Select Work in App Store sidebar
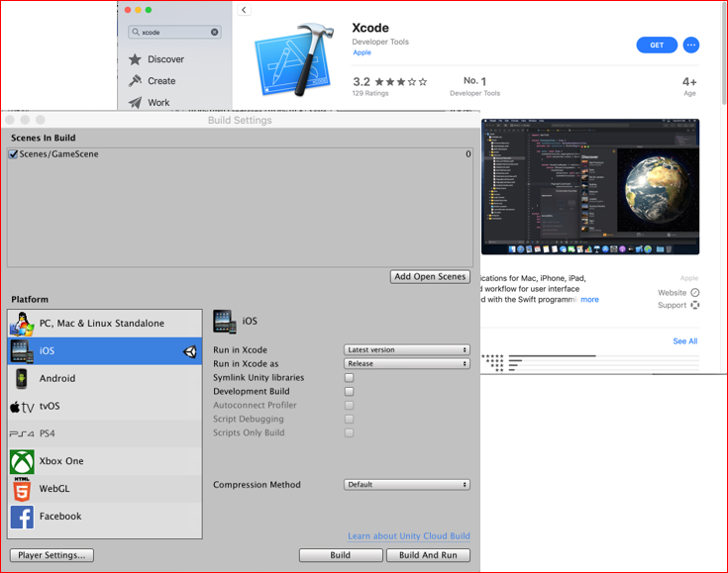This screenshot has height=573, width=728. (x=158, y=103)
